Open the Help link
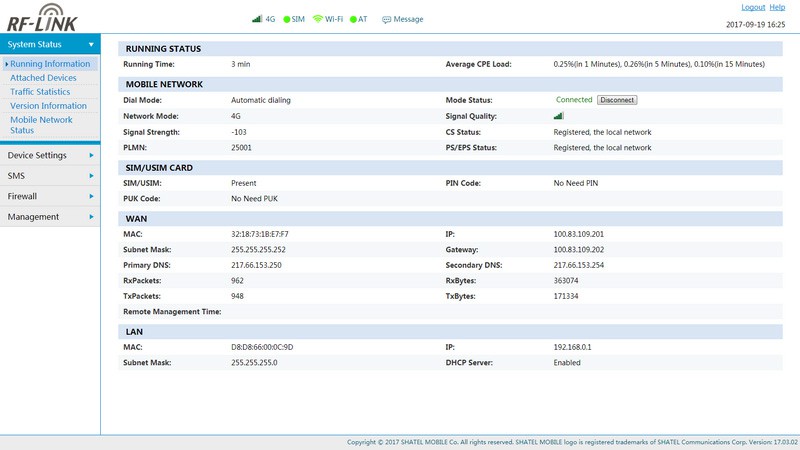Screen dimensions: 800x450 [x=777, y=7]
